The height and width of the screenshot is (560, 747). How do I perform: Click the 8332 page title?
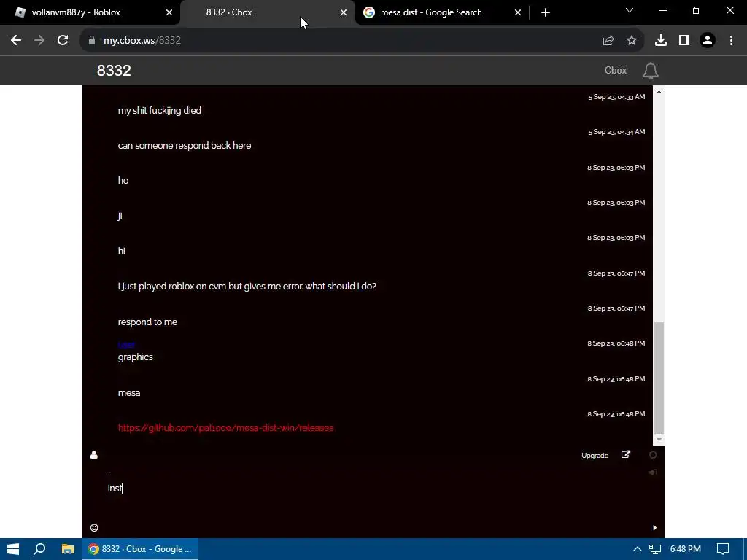pyautogui.click(x=114, y=71)
